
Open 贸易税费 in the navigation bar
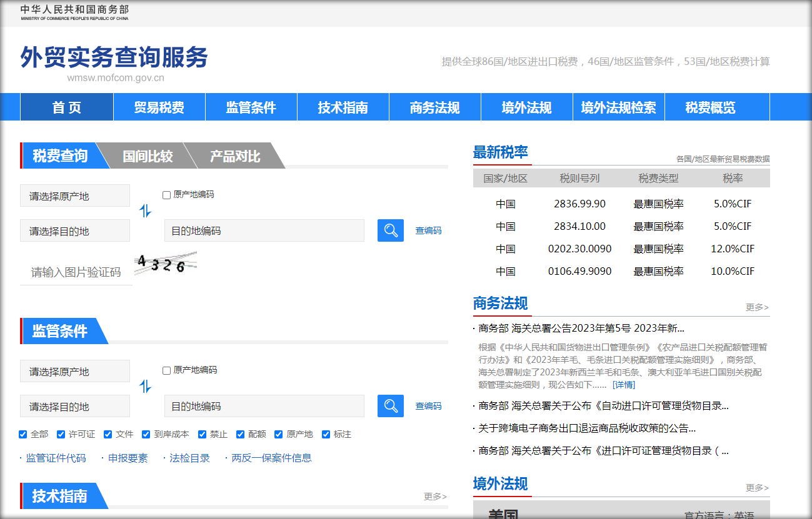click(x=159, y=107)
